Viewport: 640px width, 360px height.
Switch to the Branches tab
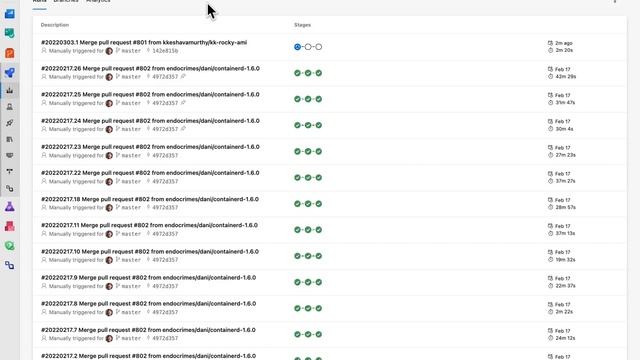[x=66, y=1]
